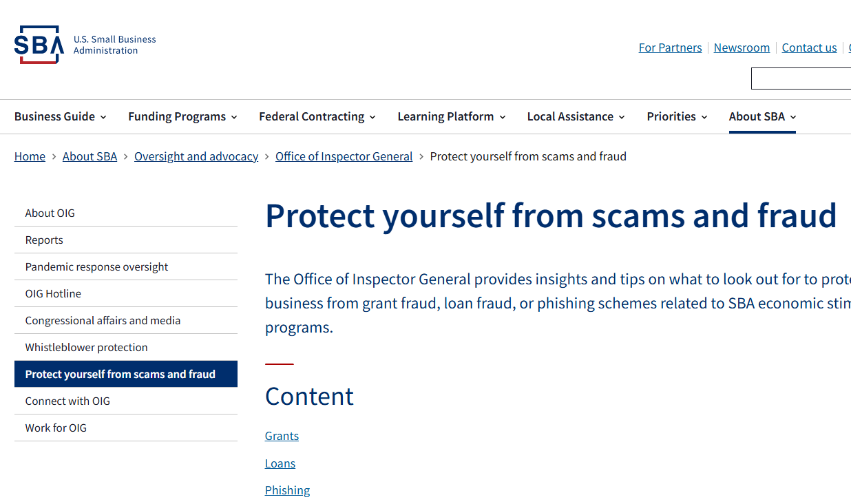Image resolution: width=851 pixels, height=504 pixels.
Task: Select Whistleblower protection in sidebar
Action: [126, 347]
